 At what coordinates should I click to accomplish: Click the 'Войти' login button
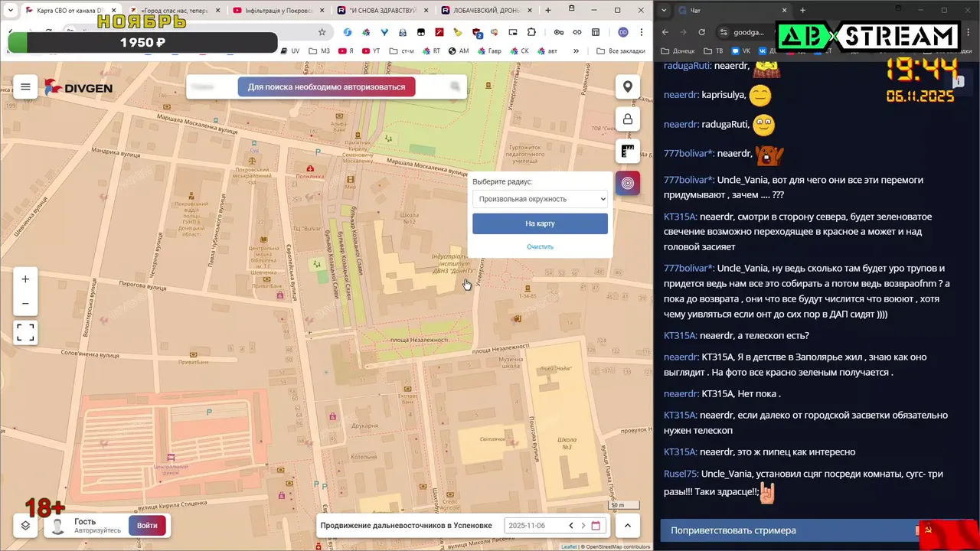tap(147, 525)
